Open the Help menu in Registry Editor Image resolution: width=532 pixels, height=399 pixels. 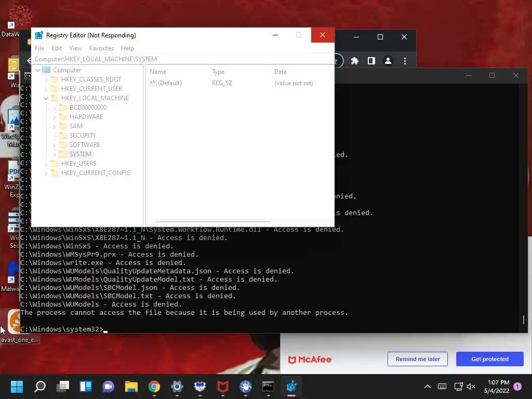127,48
